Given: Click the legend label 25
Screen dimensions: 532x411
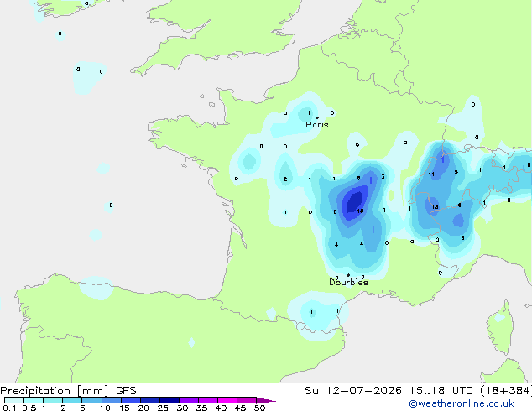Looking at the screenshot, I should click(163, 408).
